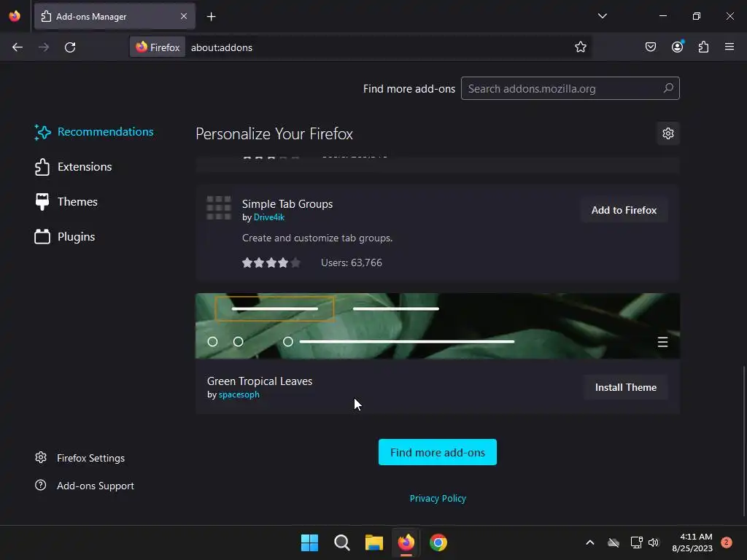Click the Users: 63,766 text
Screen dimensions: 747x560
(352, 262)
